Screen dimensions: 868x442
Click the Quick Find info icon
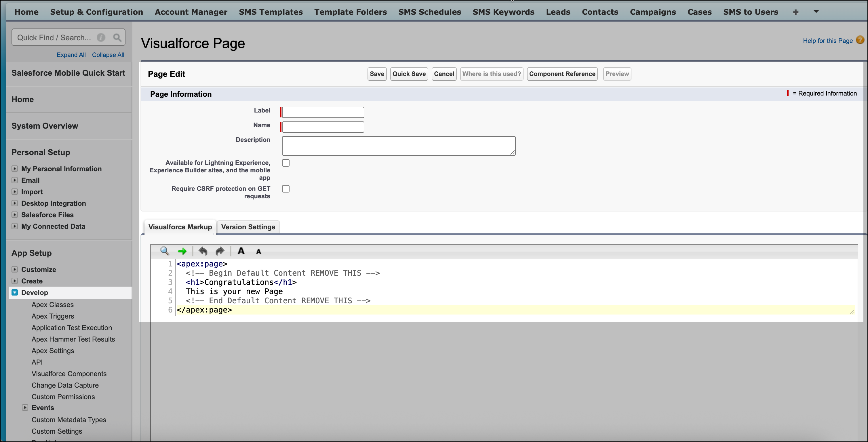101,37
